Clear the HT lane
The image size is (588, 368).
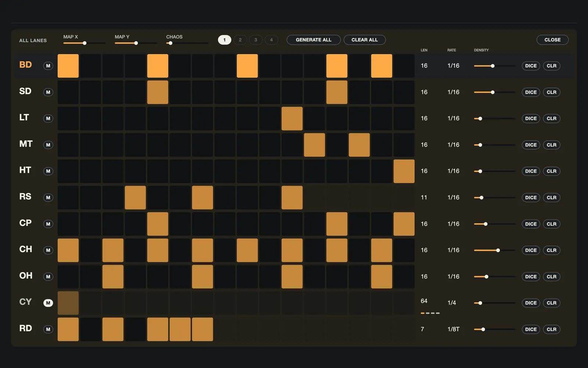[x=552, y=171]
